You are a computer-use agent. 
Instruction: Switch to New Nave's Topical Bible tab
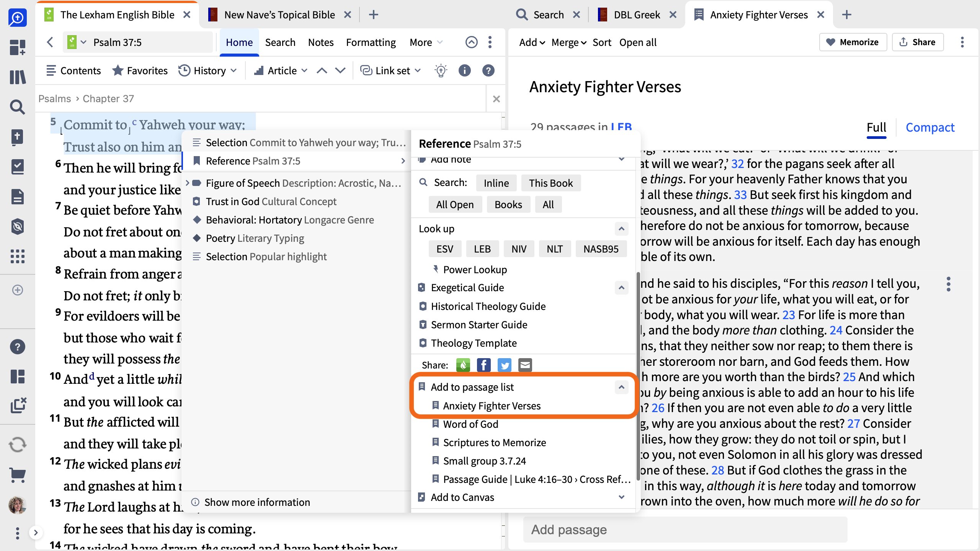click(x=279, y=15)
